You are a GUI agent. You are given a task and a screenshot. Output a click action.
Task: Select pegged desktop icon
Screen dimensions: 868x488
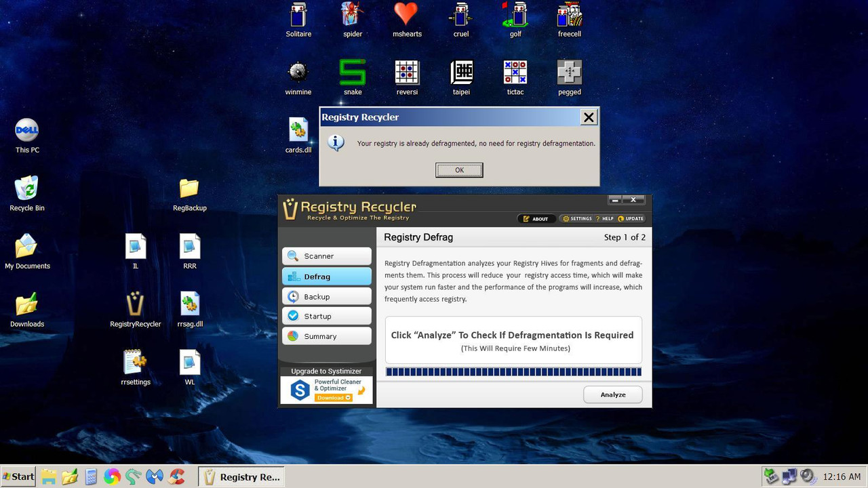570,78
